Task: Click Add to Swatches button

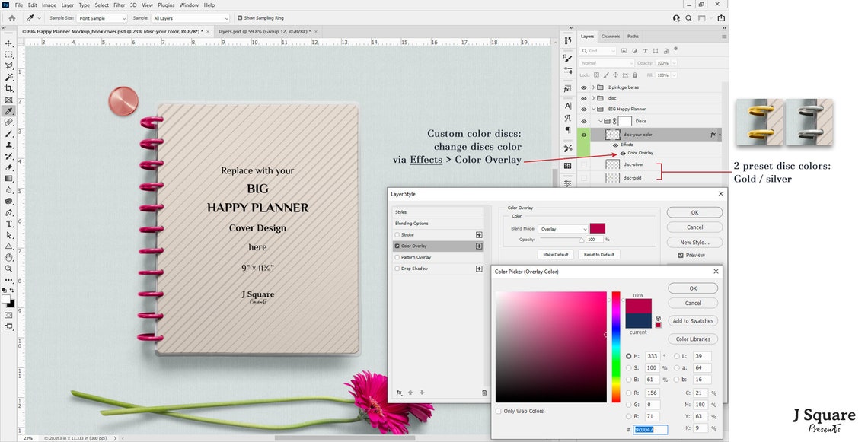Action: tap(693, 321)
